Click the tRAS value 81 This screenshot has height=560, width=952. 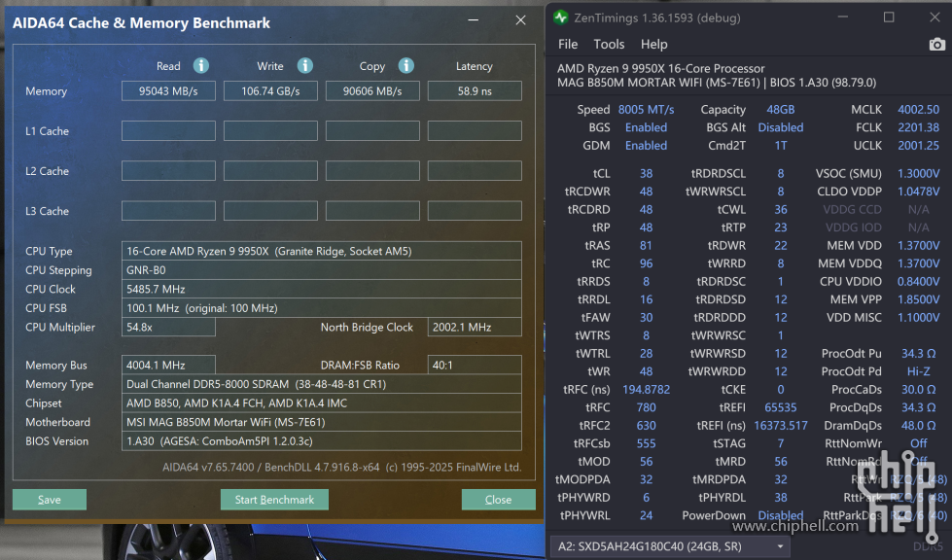click(x=646, y=246)
